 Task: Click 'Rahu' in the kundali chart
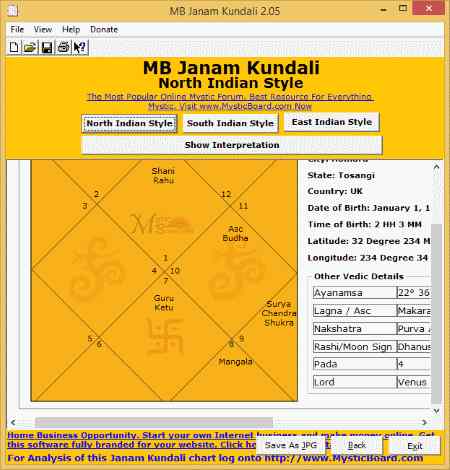point(163,180)
